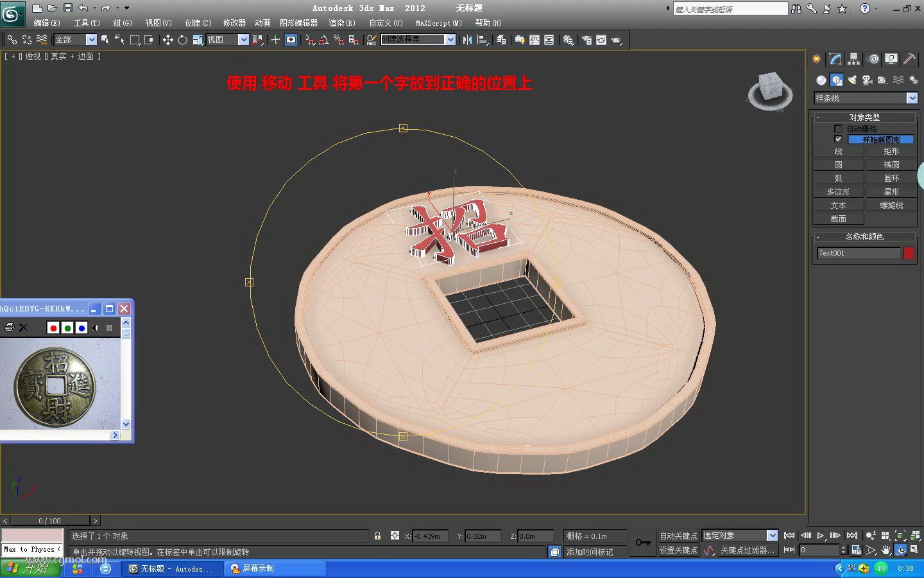Open 关键点过滤器 key filters button

tap(747, 550)
